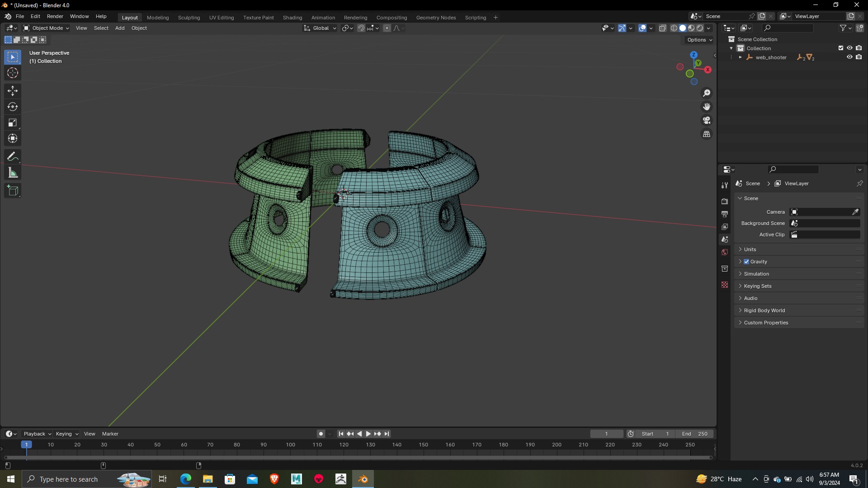Viewport: 868px width, 488px height.
Task: Disable the Gravity checkbox
Action: click(x=746, y=262)
